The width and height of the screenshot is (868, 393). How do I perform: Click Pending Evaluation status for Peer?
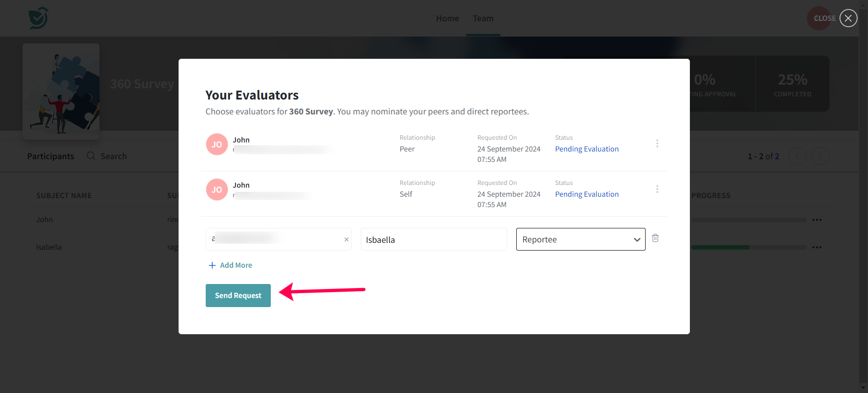(x=586, y=149)
